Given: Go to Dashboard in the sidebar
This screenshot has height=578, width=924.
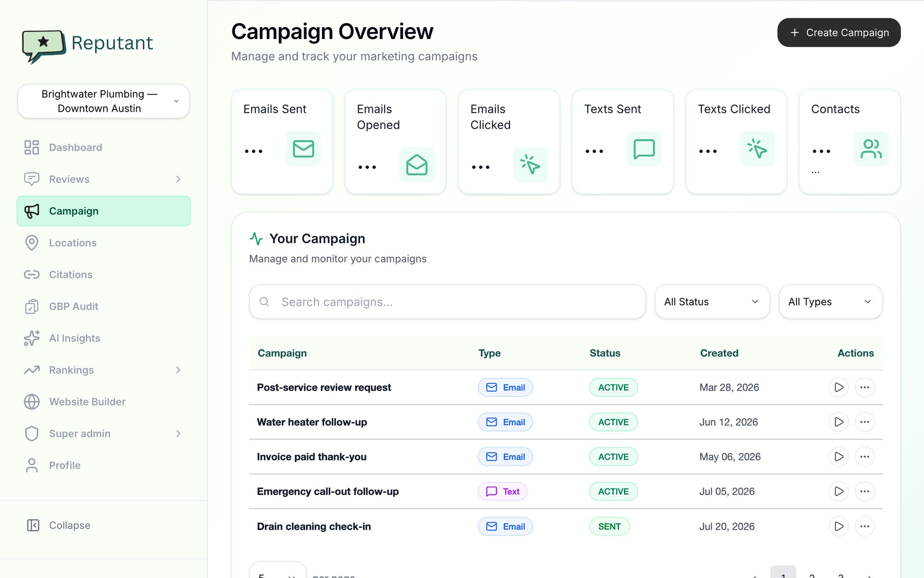Looking at the screenshot, I should point(103,147).
